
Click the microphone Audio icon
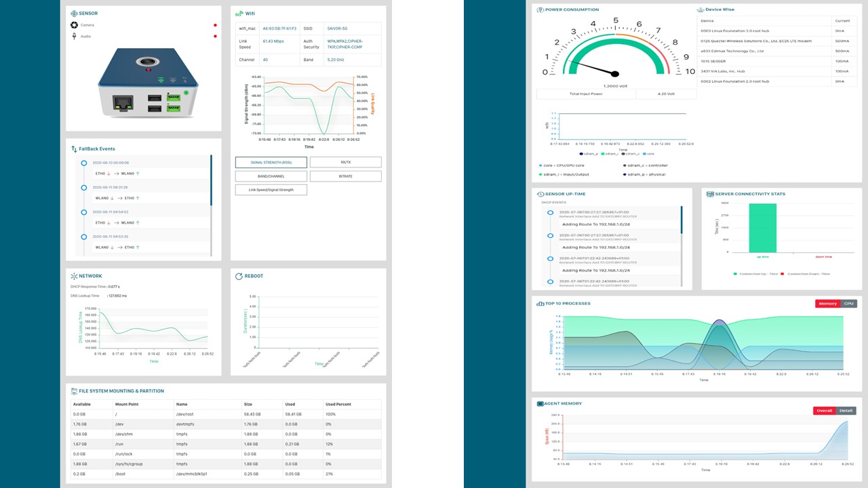click(73, 37)
